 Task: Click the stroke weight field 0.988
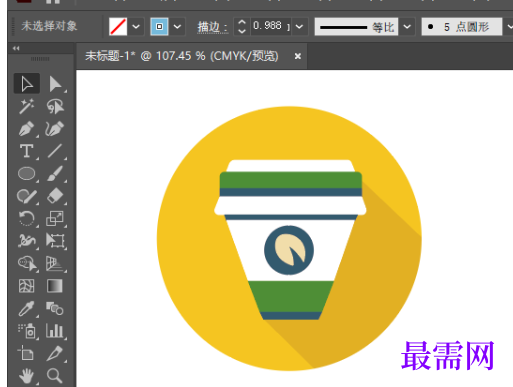[271, 26]
